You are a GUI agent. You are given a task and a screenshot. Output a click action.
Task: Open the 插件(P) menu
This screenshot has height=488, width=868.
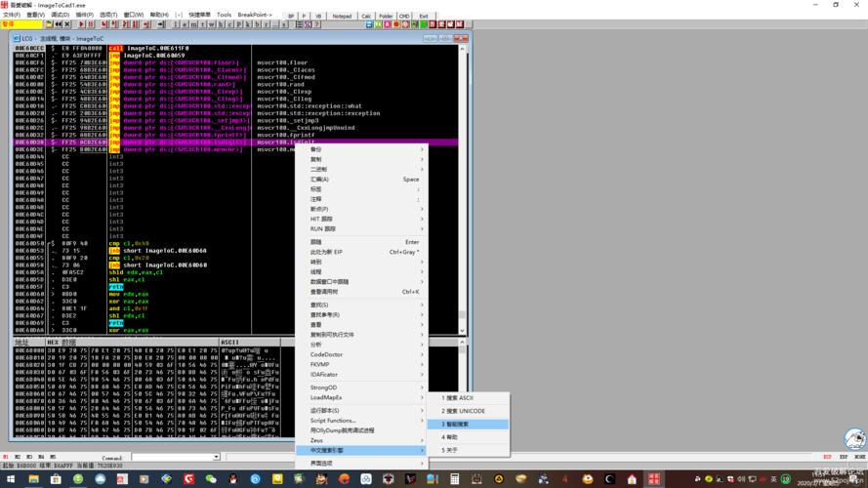pyautogui.click(x=84, y=15)
